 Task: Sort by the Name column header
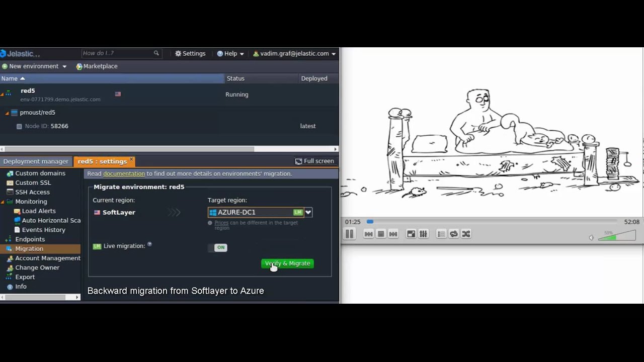pos(112,78)
